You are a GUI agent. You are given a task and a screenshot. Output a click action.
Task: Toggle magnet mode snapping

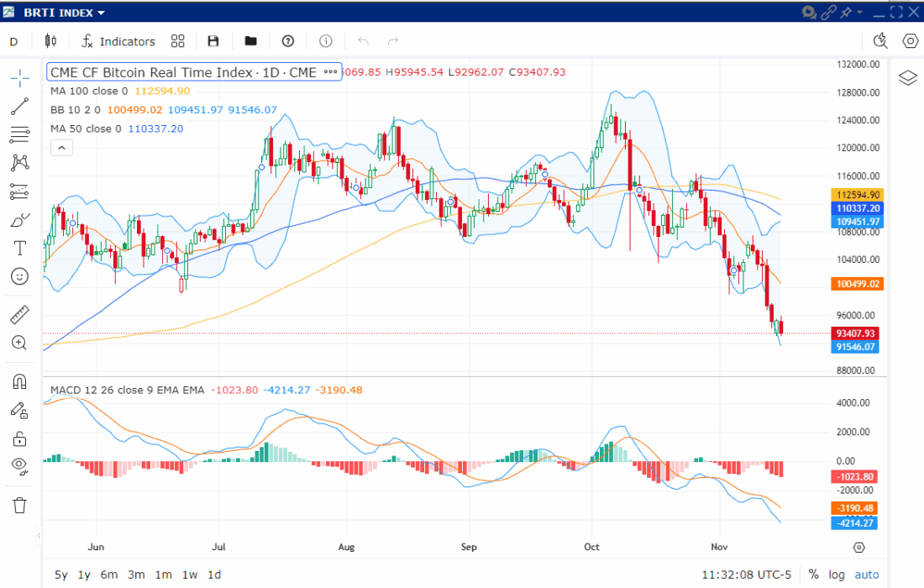coord(19,381)
